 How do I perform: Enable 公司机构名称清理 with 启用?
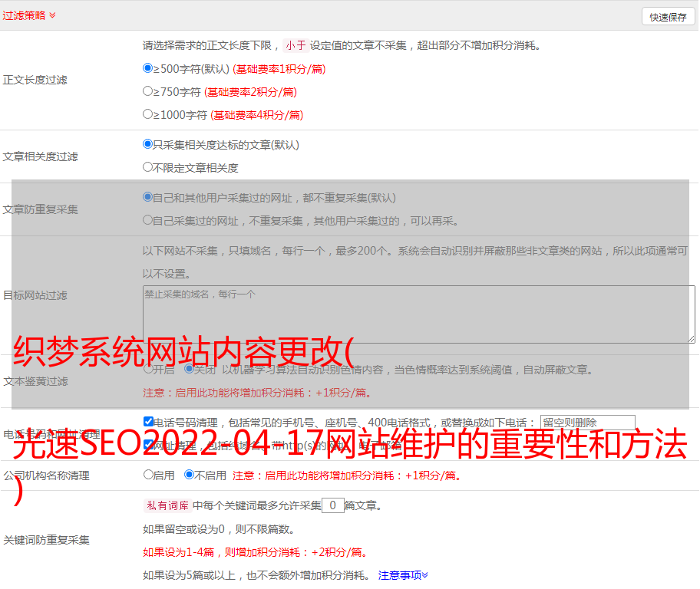pyautogui.click(x=149, y=475)
